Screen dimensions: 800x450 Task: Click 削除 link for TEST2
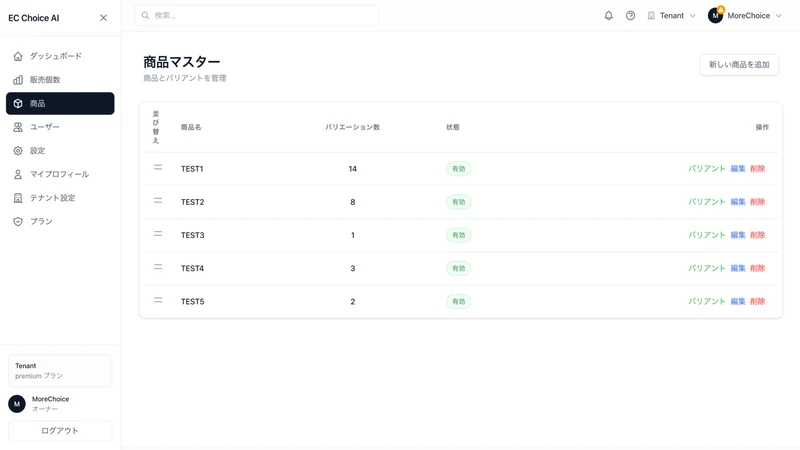tap(758, 202)
